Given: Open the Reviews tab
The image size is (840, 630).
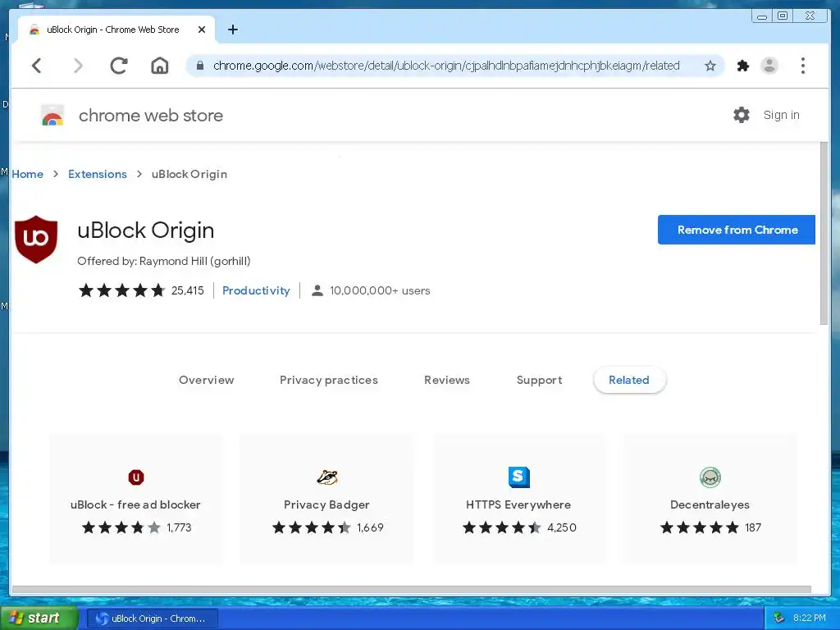Looking at the screenshot, I should pyautogui.click(x=447, y=380).
